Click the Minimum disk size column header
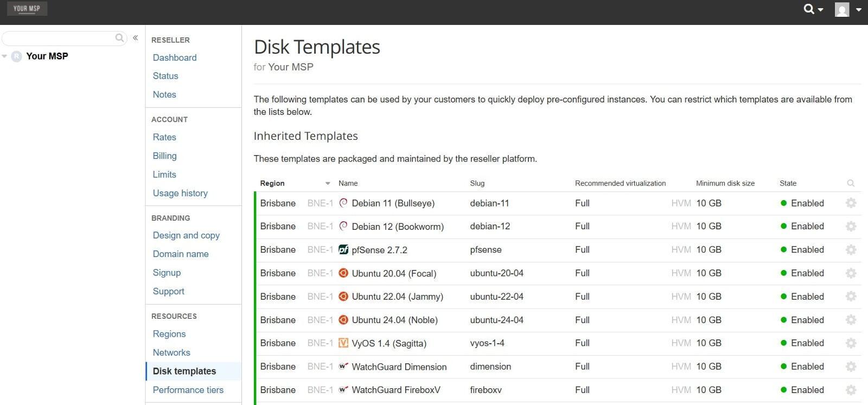 [x=725, y=183]
